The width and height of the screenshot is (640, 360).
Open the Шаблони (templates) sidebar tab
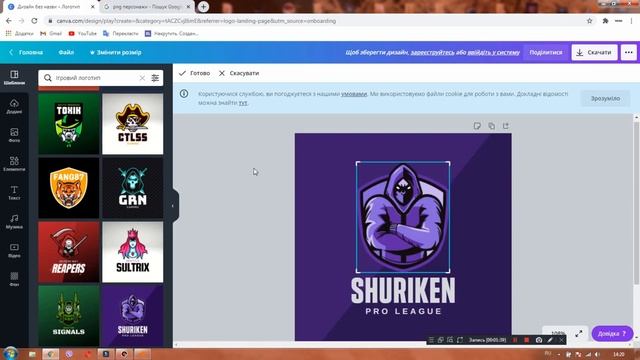(14, 78)
